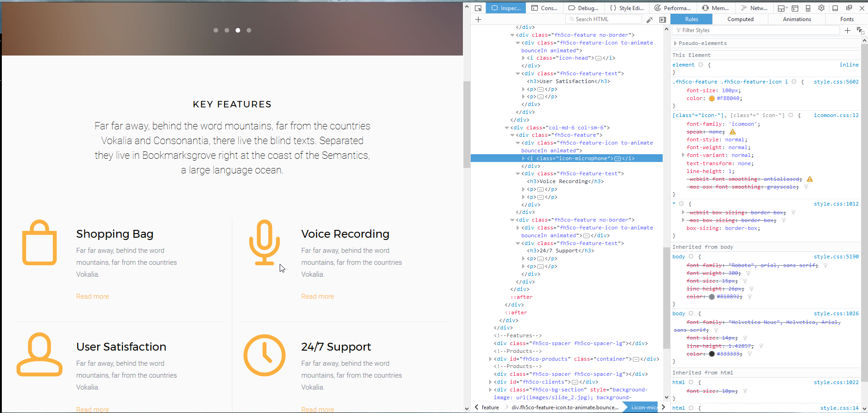
Task: Click selector highlighter for universal * rule
Action: [x=682, y=204]
